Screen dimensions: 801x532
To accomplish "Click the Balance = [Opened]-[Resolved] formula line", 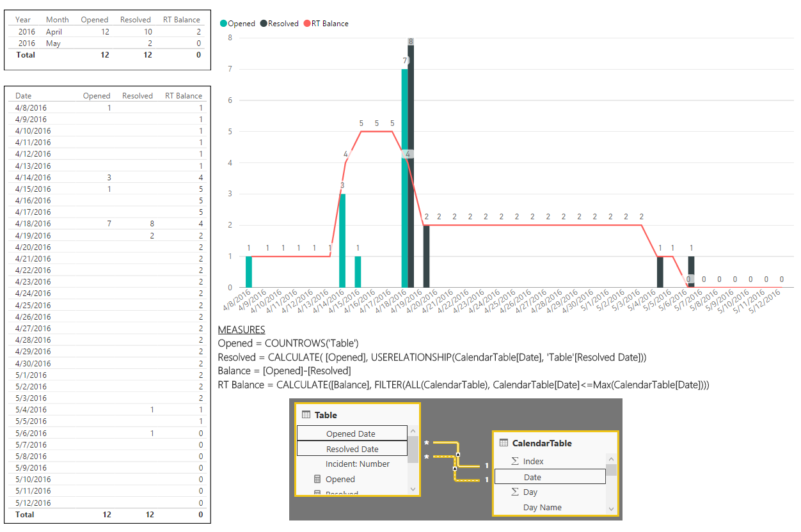I will (x=284, y=371).
